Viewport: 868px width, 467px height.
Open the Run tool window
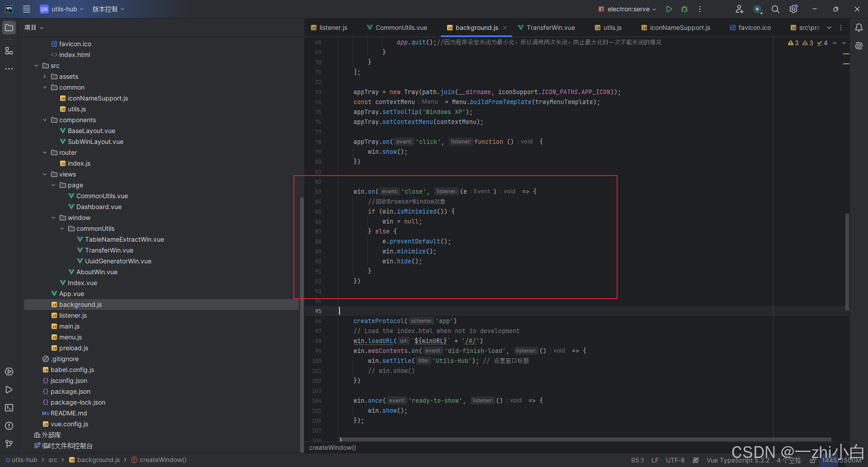point(9,390)
